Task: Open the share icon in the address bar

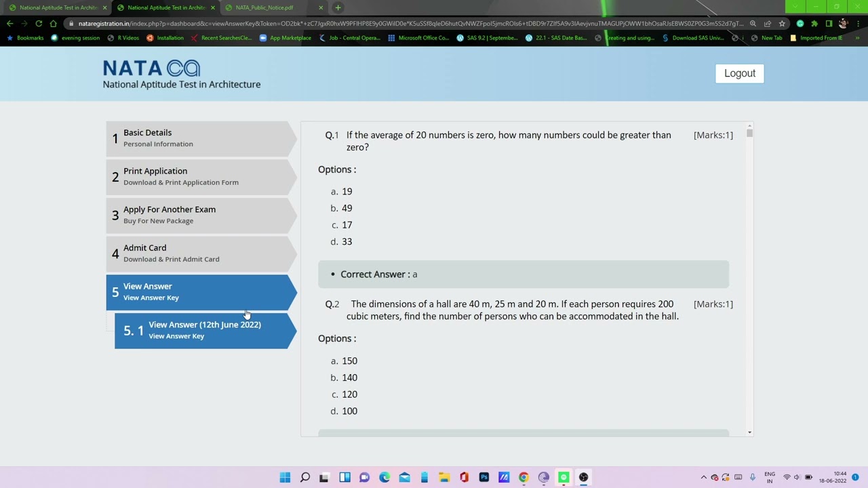Action: click(x=768, y=23)
